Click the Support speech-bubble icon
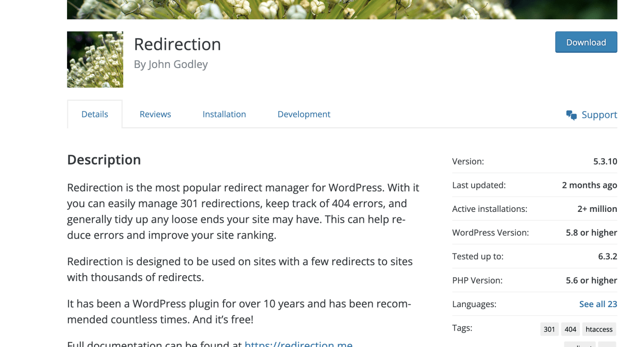The image size is (644, 347). pos(571,114)
